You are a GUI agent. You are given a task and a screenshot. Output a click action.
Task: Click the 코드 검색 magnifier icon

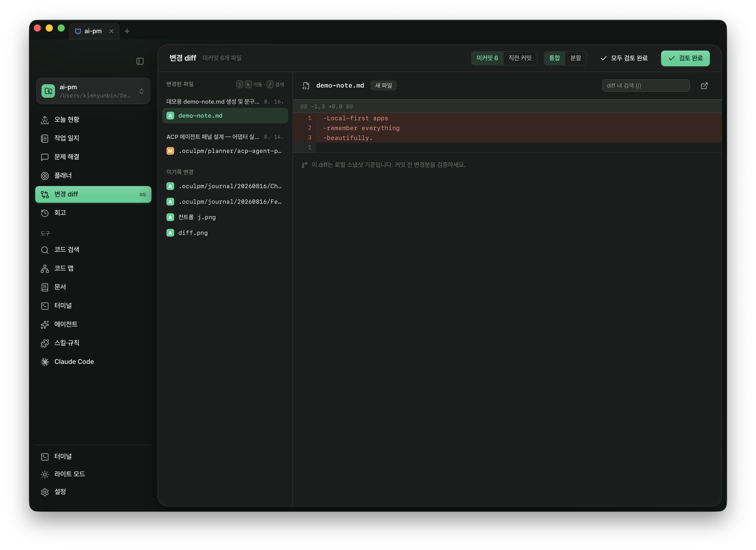tap(45, 250)
